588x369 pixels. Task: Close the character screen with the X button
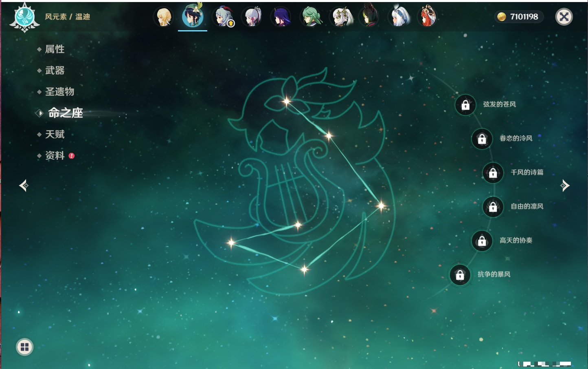pyautogui.click(x=564, y=17)
